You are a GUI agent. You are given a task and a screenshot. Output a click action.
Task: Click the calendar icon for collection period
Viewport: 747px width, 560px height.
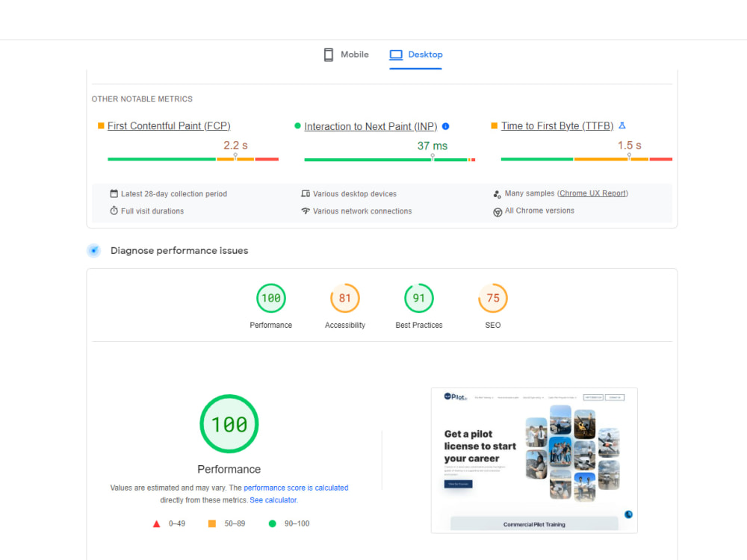114,193
